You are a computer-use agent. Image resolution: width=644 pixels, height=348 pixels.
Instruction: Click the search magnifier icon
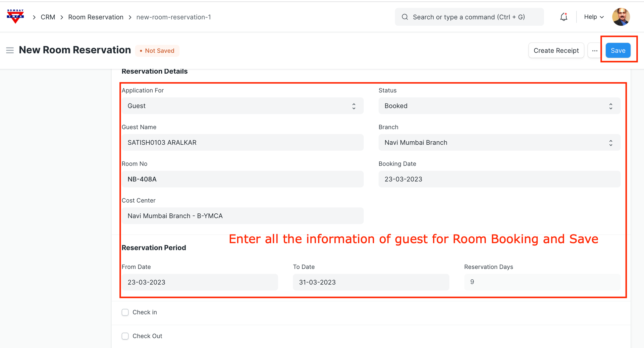(x=405, y=17)
